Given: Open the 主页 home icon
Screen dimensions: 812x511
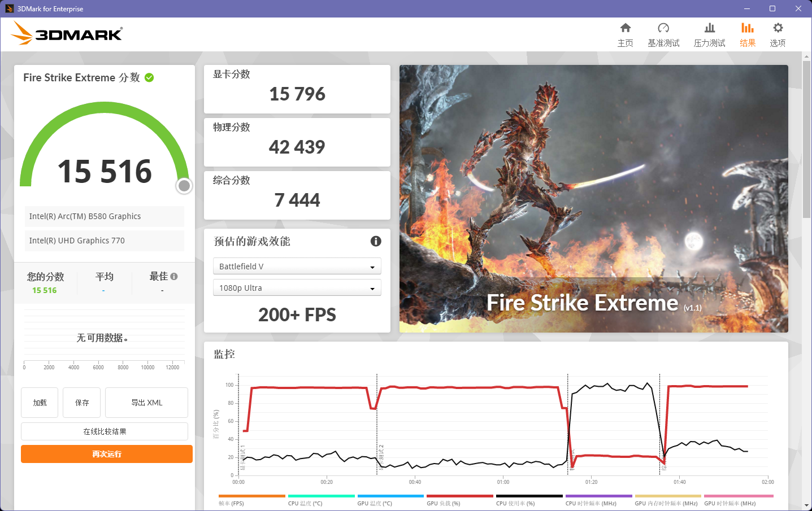Looking at the screenshot, I should pos(625,28).
